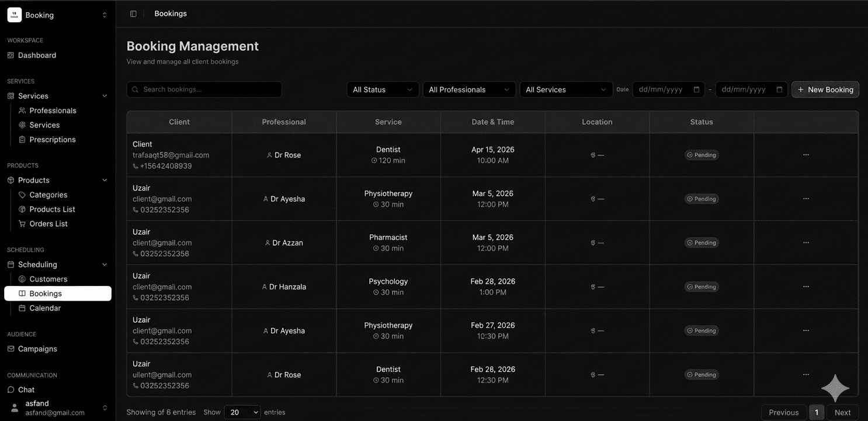868x421 pixels.
Task: Open three-dot menu for Apr 15 booking
Action: (805, 155)
